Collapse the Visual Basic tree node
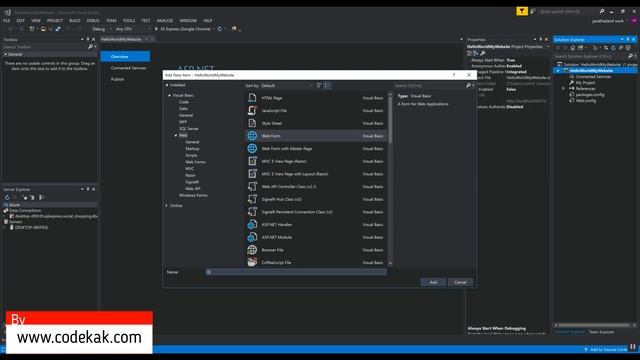Screen dimensions: 640x360 (x=170, y=95)
